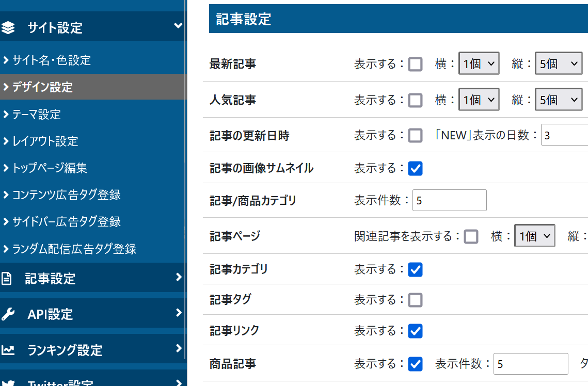Open the 記事ページ 横 dropdown
588x386 pixels.
(x=534, y=236)
